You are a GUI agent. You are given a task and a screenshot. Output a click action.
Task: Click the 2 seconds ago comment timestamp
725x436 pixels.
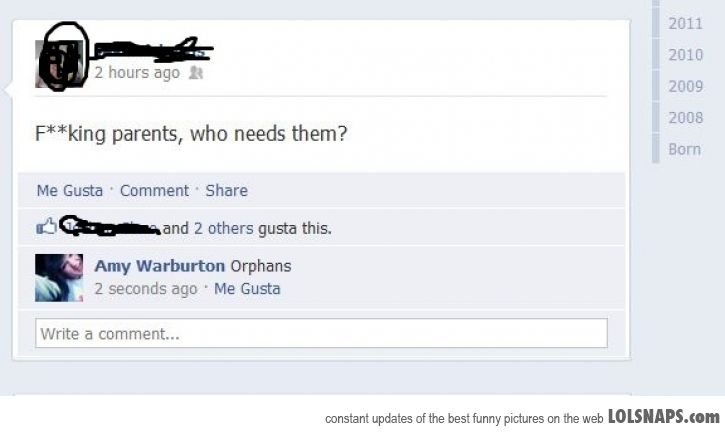click(146, 289)
